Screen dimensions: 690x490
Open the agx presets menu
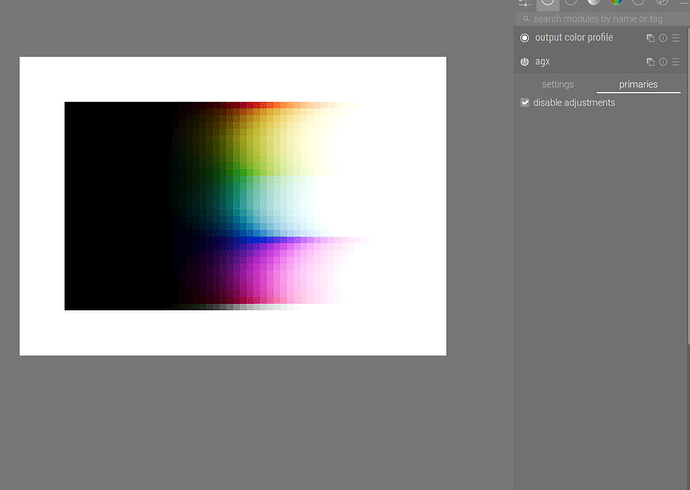(676, 62)
